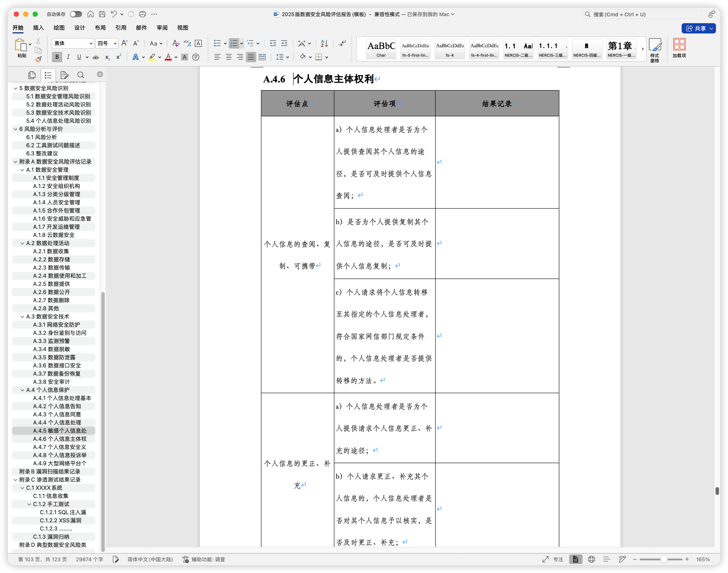The image size is (728, 573).
Task: Open the 视图 ribbon tab
Action: coord(183,28)
